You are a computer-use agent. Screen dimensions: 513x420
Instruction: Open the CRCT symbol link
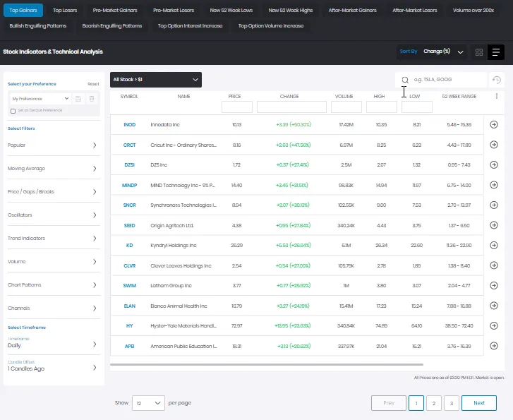(x=129, y=145)
